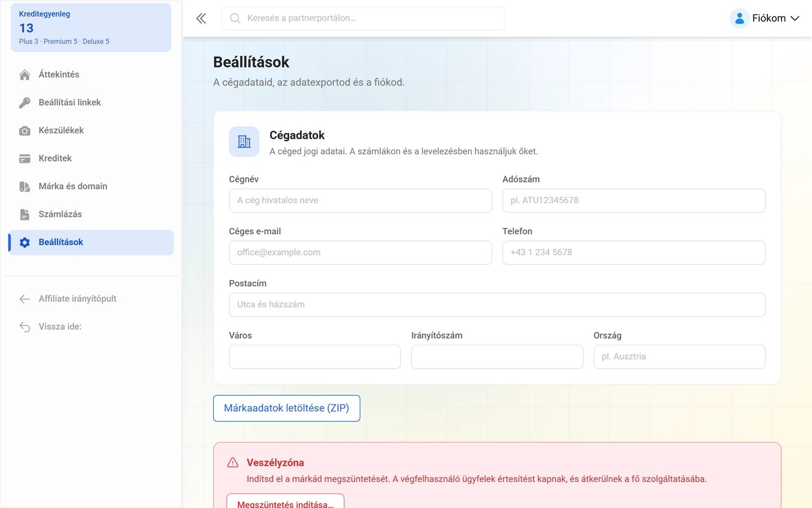Click the Beállítási linkek key icon

pos(25,103)
